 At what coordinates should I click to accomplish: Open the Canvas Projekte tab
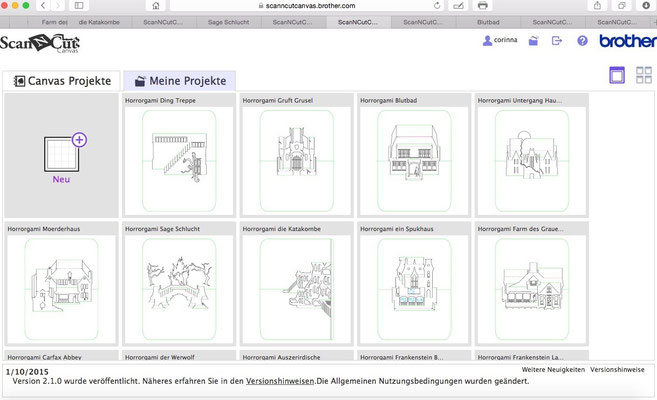click(62, 81)
